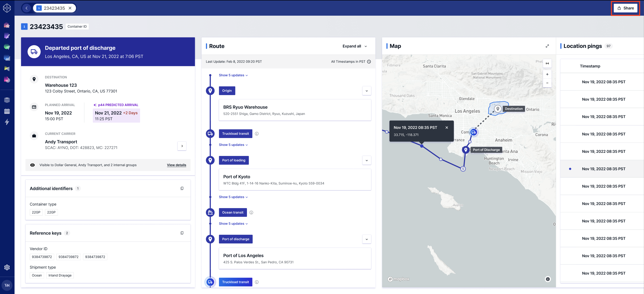Image resolution: width=644 pixels, height=294 pixels.
Task: Open map attribution info icon
Action: point(548,279)
